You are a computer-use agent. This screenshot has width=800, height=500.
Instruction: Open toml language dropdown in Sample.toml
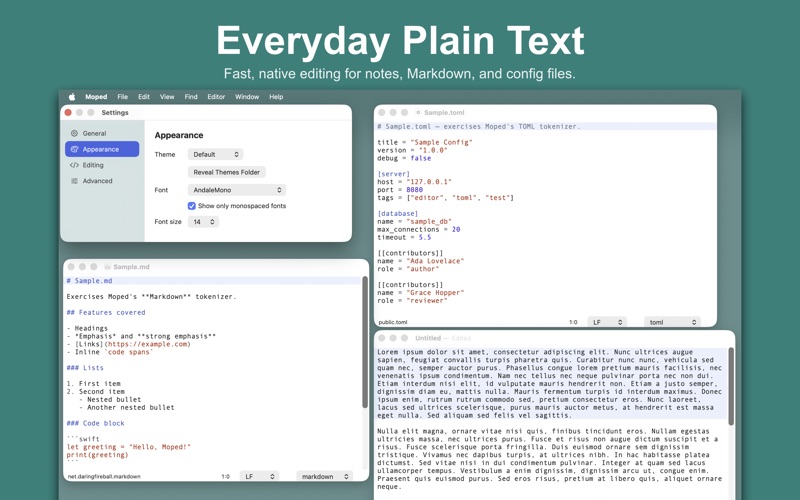point(672,322)
